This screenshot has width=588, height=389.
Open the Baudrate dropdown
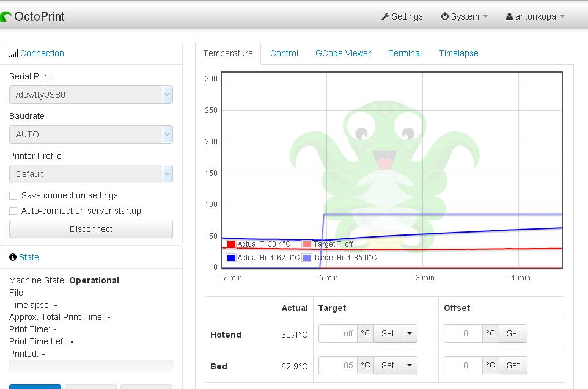tap(91, 134)
